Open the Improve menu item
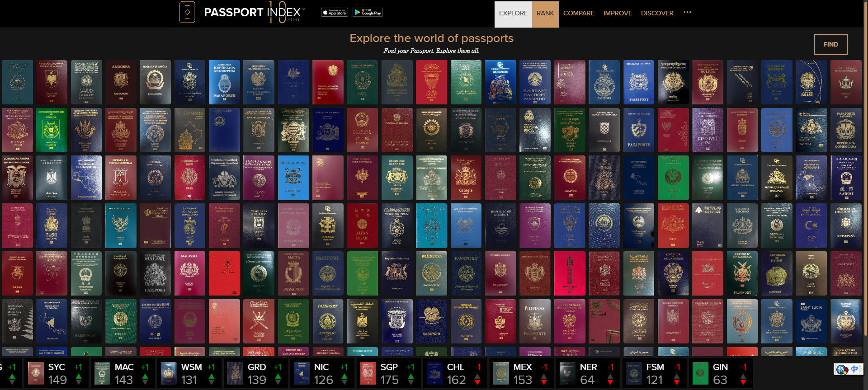This screenshot has width=868, height=390. point(618,14)
